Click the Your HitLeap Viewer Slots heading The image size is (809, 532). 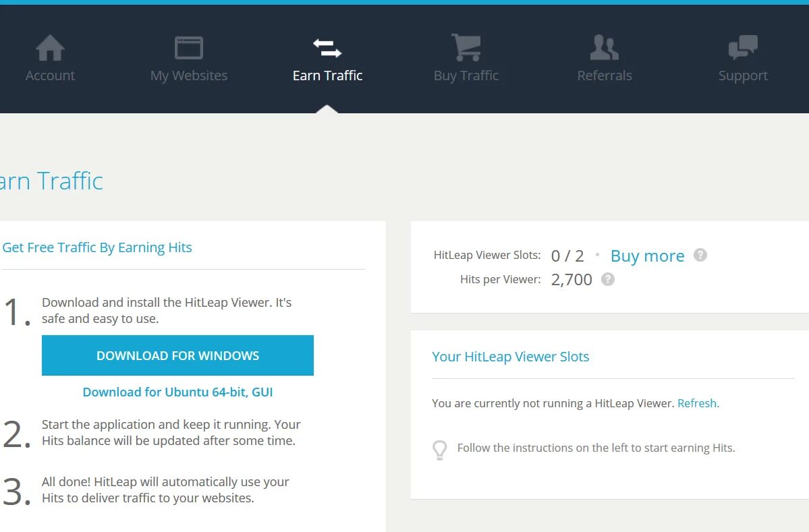tap(510, 357)
